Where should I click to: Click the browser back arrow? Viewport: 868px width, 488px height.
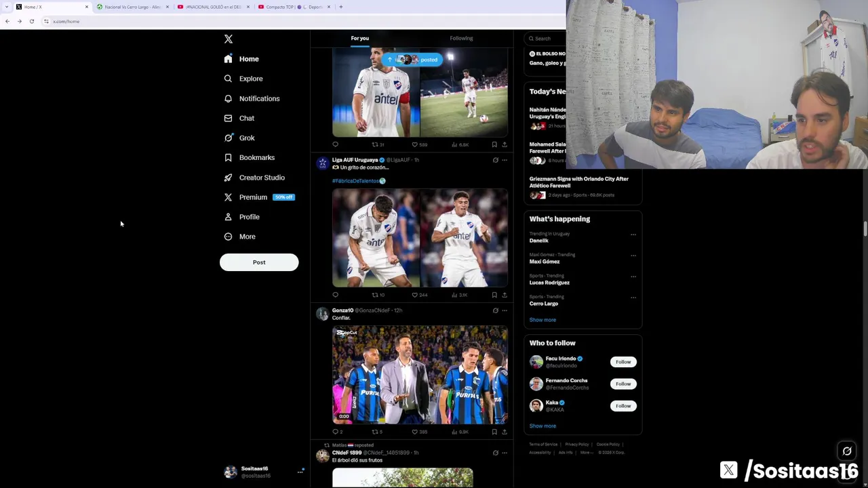(7, 22)
